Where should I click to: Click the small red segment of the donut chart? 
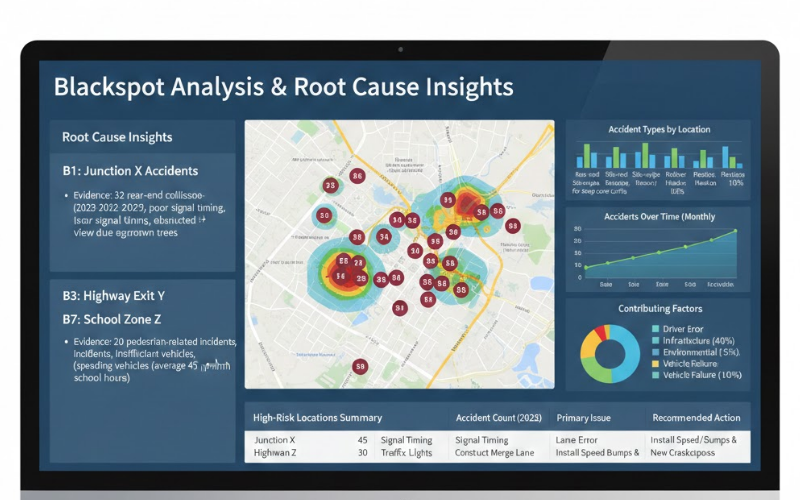(x=602, y=333)
